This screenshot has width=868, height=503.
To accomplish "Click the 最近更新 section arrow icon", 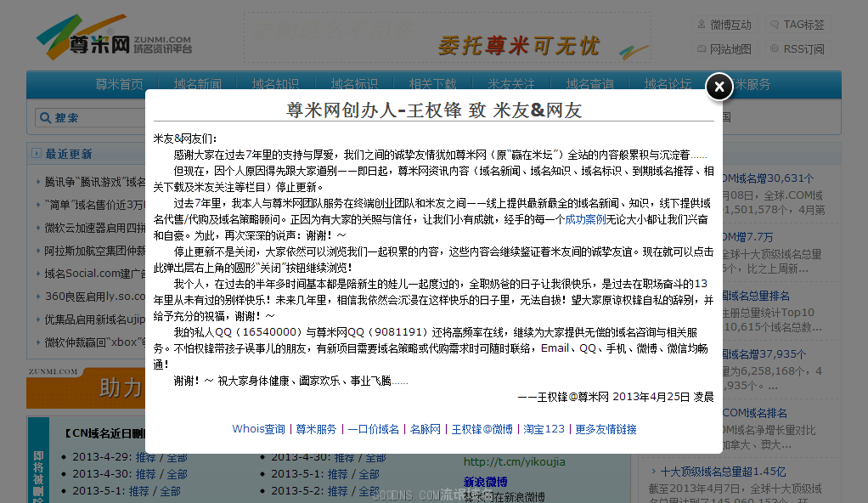I will 37,154.
